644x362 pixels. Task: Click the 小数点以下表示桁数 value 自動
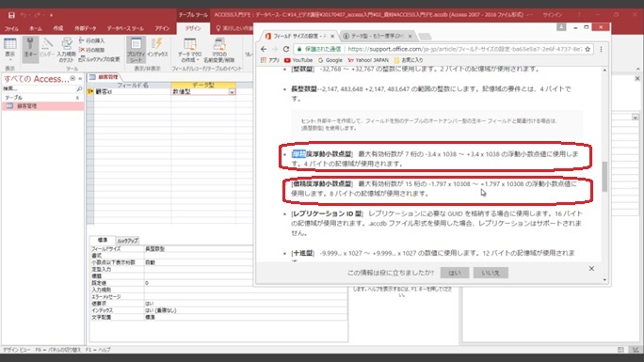pos(198,262)
